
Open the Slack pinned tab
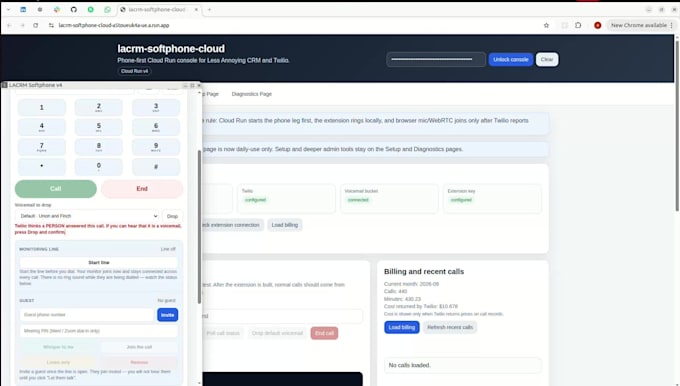tap(57, 9)
